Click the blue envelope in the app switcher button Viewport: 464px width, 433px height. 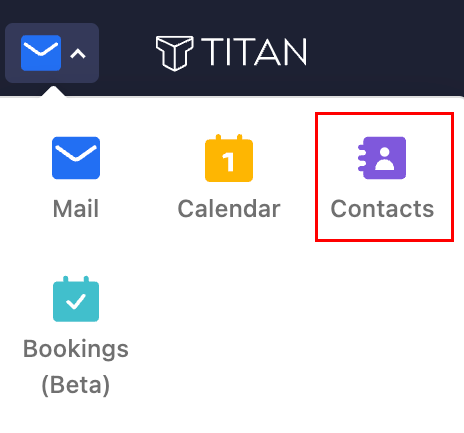point(41,53)
